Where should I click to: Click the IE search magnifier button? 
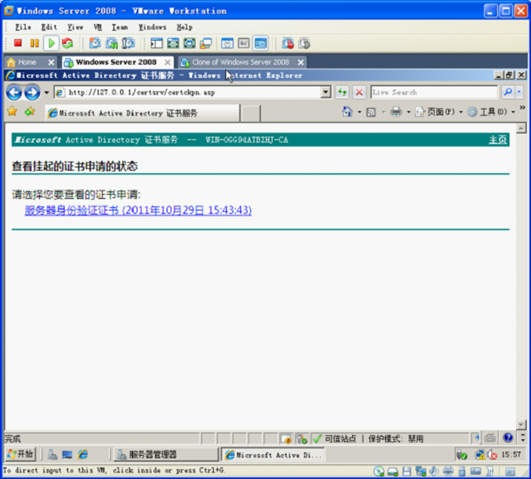(x=508, y=92)
